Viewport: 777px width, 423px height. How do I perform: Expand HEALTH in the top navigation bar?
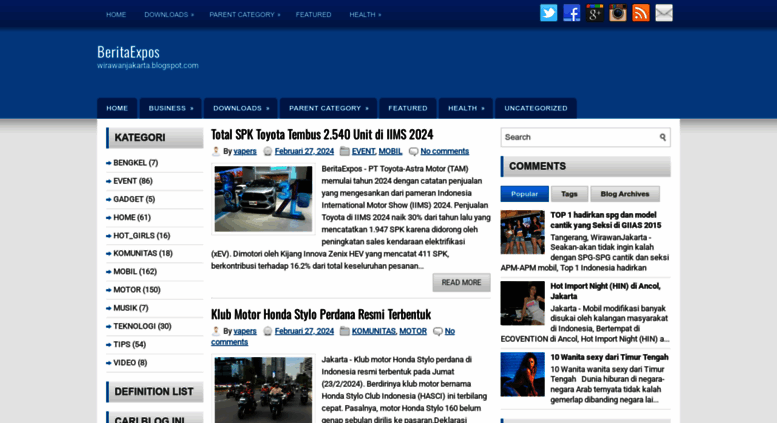click(365, 14)
